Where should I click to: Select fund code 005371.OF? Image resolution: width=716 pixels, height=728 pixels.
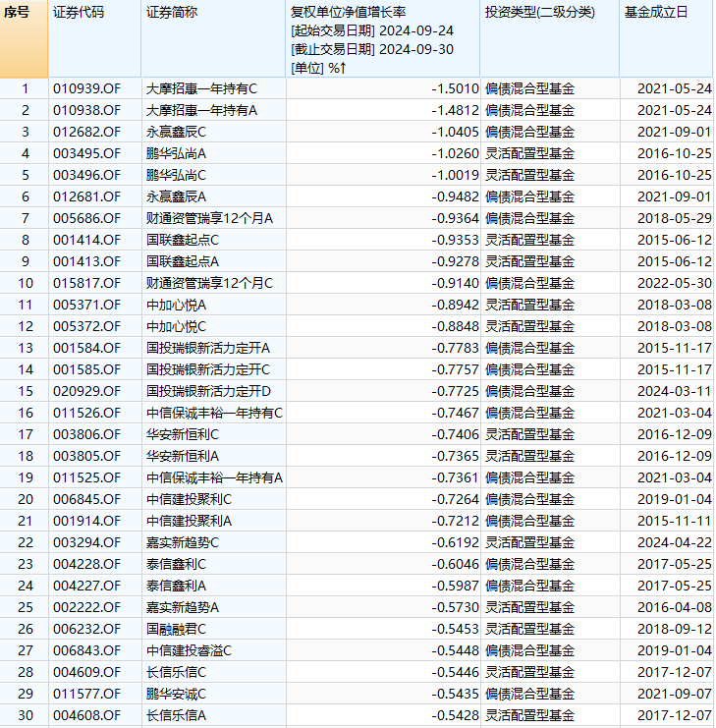pyautogui.click(x=86, y=305)
